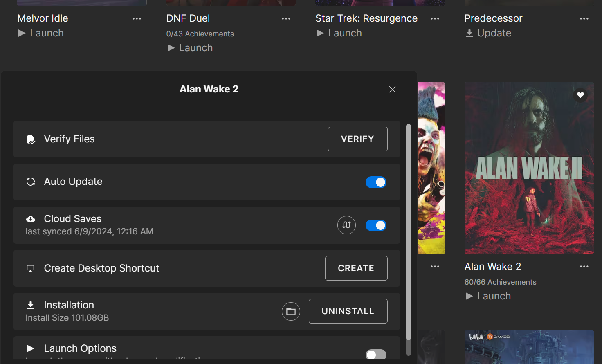This screenshot has height=364, width=602.
Task: Click the Melvor Idle launch play icon
Action: click(x=22, y=33)
